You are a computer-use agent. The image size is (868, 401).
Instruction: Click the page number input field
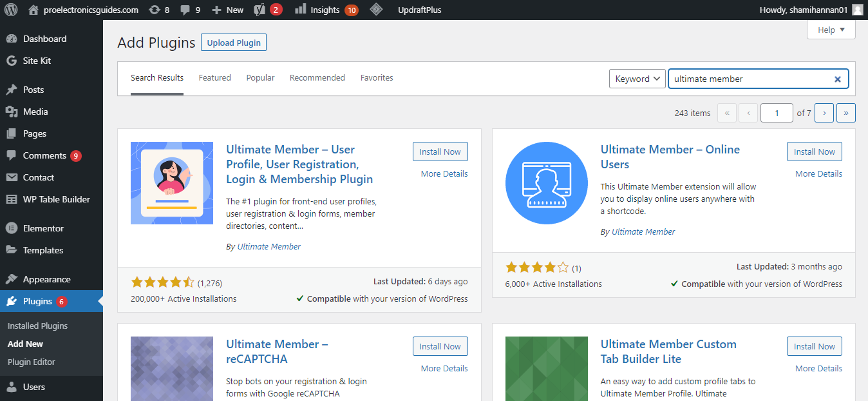(x=777, y=113)
